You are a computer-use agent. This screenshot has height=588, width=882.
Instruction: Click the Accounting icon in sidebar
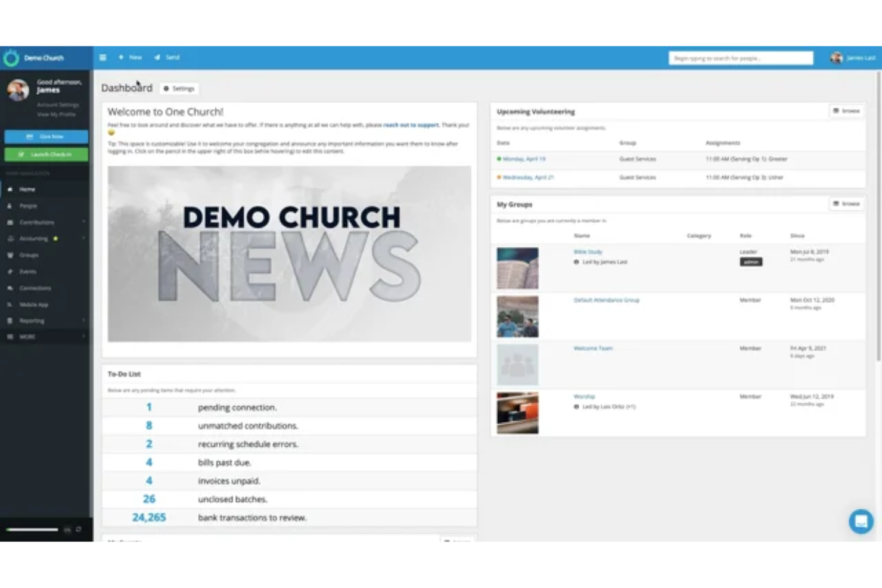(10, 239)
